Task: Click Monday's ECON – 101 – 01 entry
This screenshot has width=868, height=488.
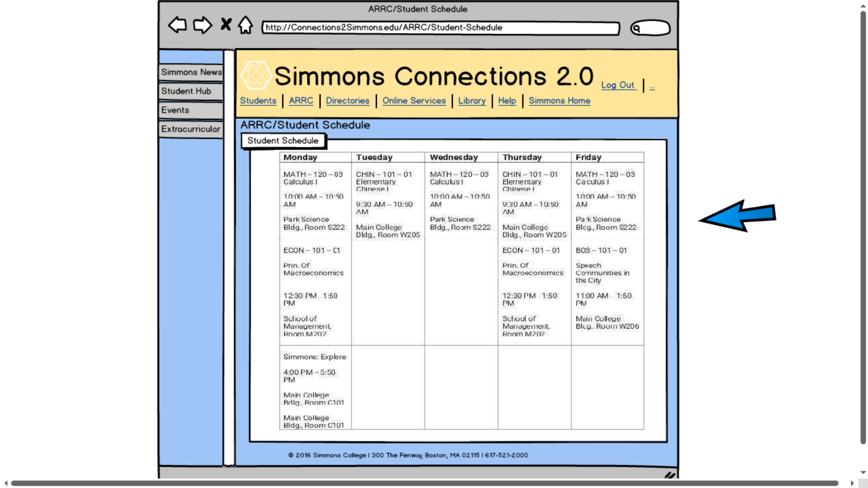Action: point(312,250)
